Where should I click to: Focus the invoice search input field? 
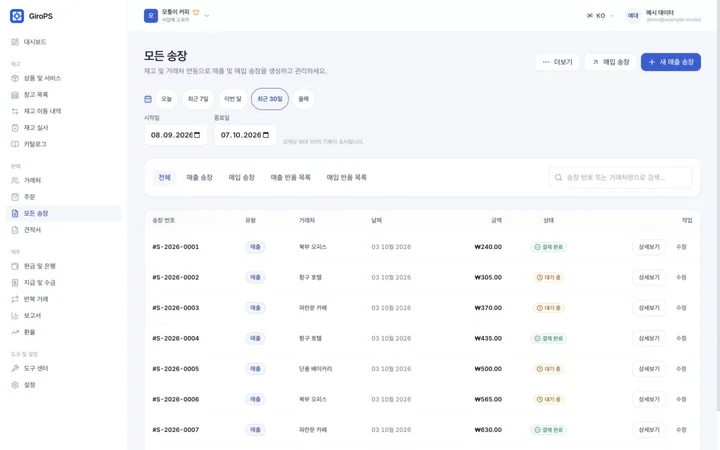620,178
